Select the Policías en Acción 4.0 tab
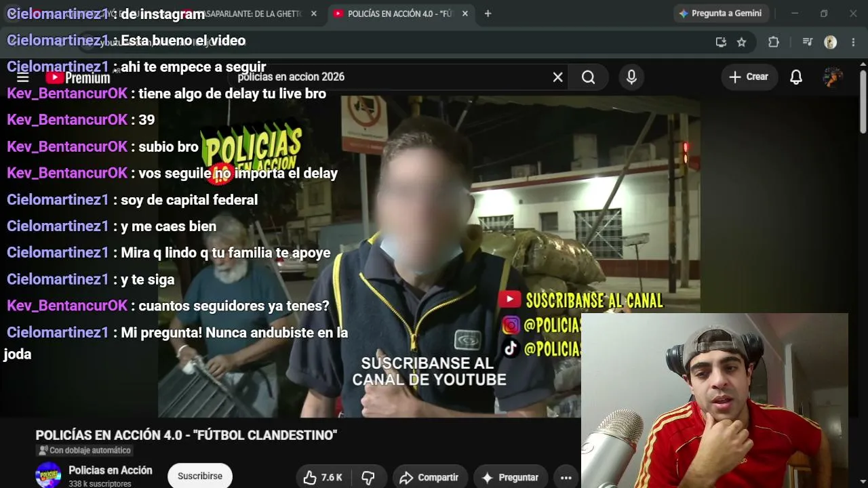Screen dimensions: 868x488 (x=400, y=14)
